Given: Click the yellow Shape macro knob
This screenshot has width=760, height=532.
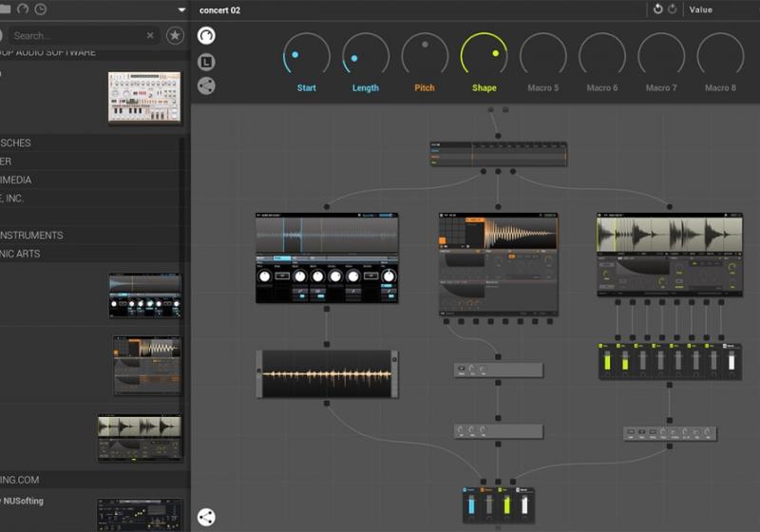Looking at the screenshot, I should click(x=484, y=55).
